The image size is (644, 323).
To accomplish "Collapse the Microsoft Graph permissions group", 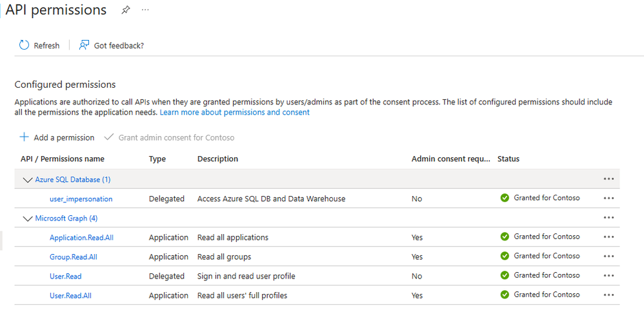I will 27,219.
